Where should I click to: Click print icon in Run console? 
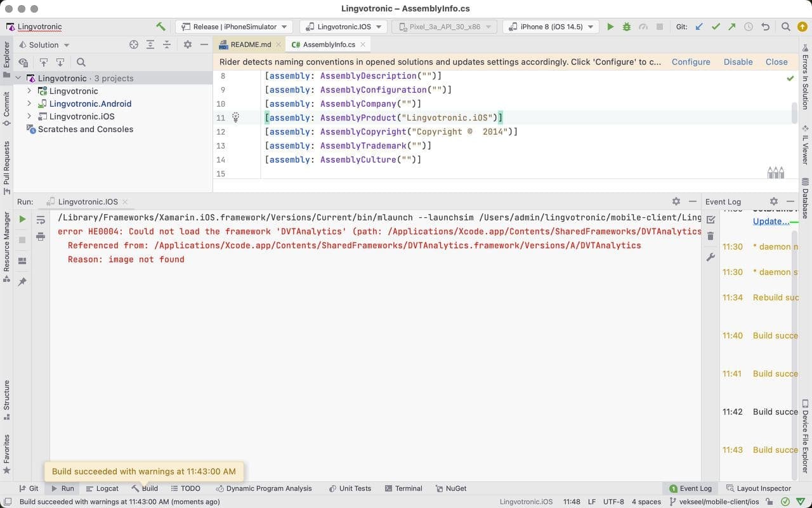tap(41, 237)
